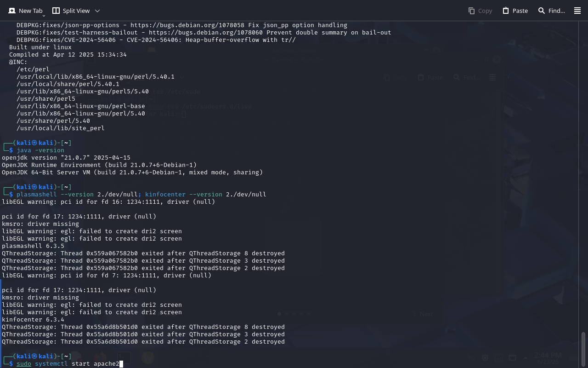Screen dimensions: 588x368
Task: Click the 'Built under linux' line
Action: (40, 47)
